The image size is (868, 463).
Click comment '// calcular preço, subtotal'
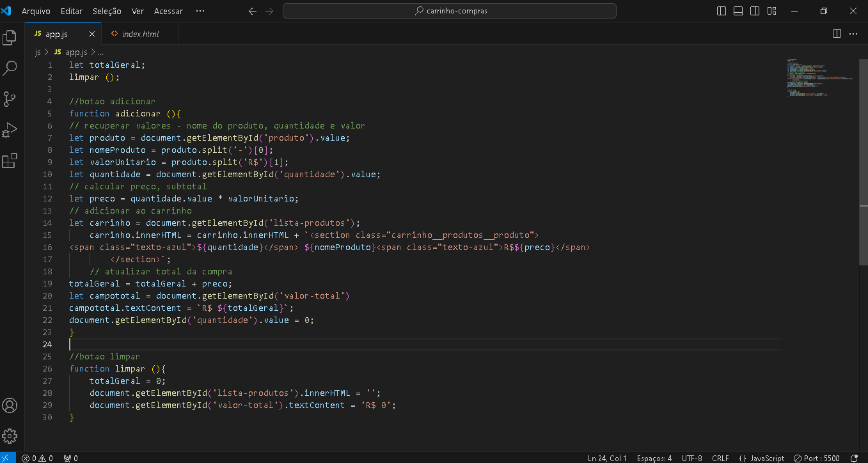(x=138, y=186)
